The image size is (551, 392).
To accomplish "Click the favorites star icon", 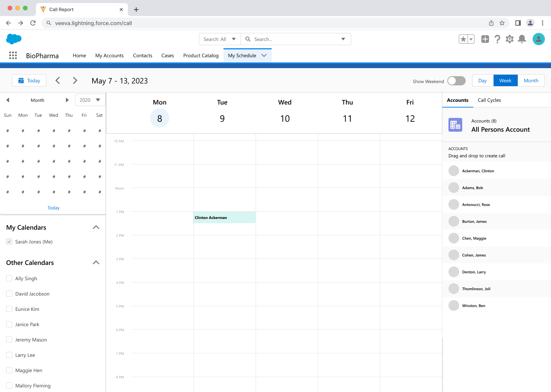I will point(463,39).
